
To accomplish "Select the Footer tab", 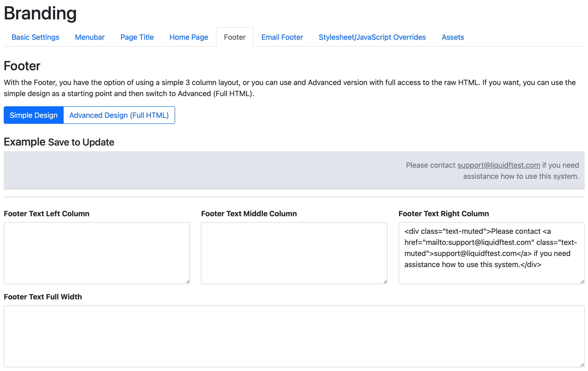I will point(234,37).
